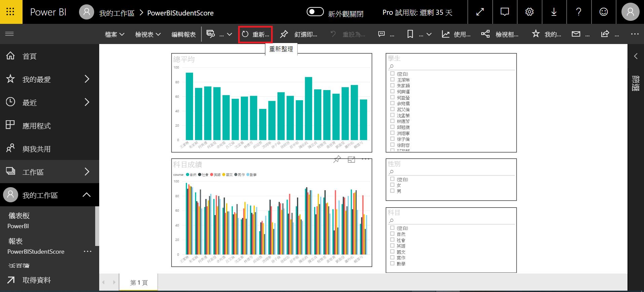The height and width of the screenshot is (292, 644).
Task: Click 我的工作區 breadcrumb link in header
Action: [116, 13]
